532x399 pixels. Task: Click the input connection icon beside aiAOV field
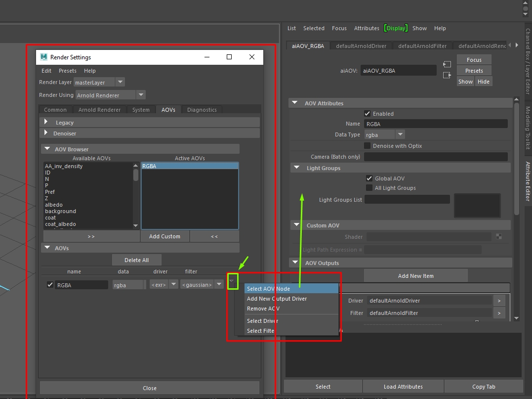447,64
